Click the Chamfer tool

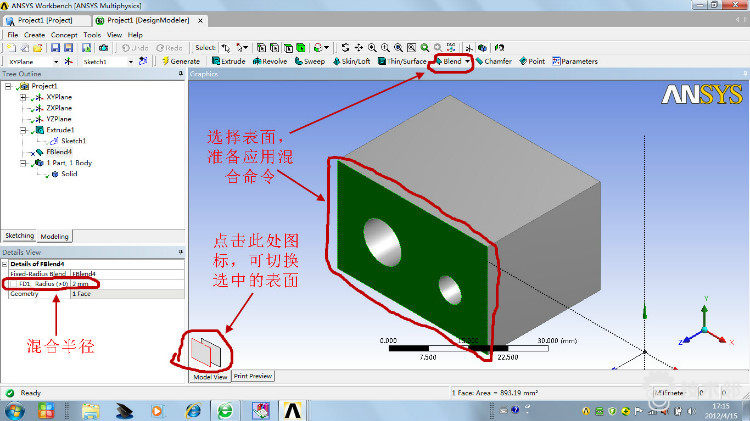(493, 61)
